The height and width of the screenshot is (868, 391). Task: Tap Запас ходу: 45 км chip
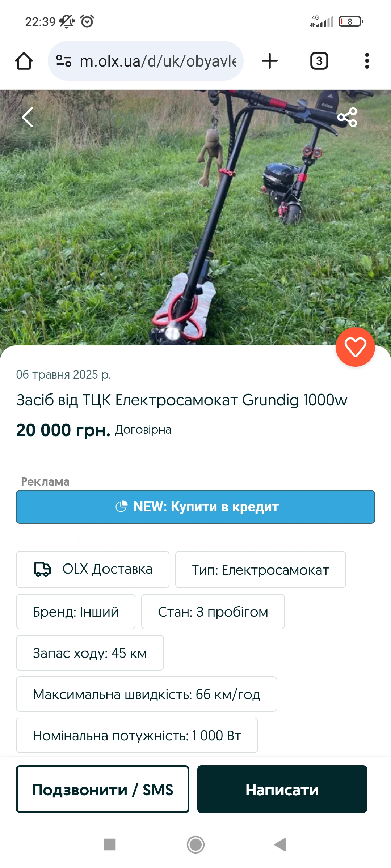[x=90, y=653]
